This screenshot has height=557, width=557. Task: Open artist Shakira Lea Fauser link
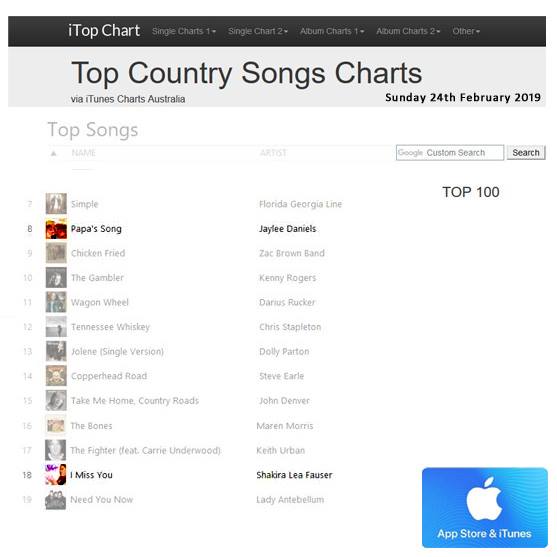pos(294,475)
